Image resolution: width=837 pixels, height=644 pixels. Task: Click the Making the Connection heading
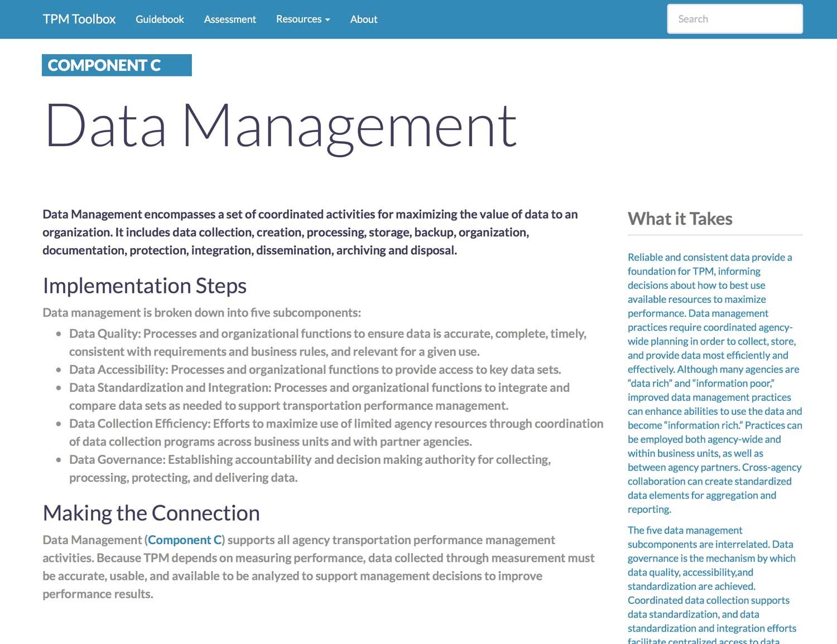(x=151, y=513)
